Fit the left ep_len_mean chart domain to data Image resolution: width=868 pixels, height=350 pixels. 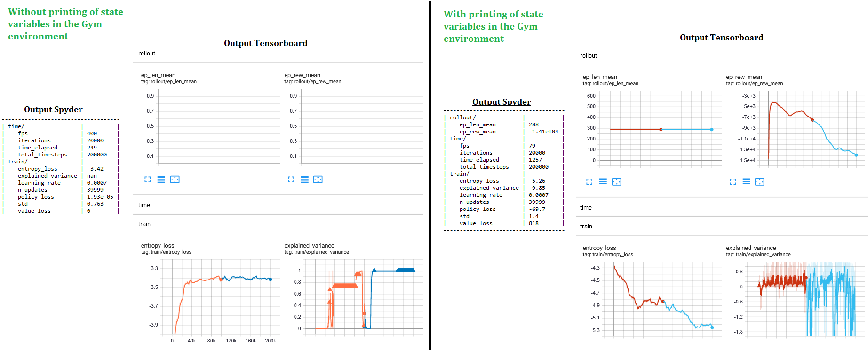point(175,179)
